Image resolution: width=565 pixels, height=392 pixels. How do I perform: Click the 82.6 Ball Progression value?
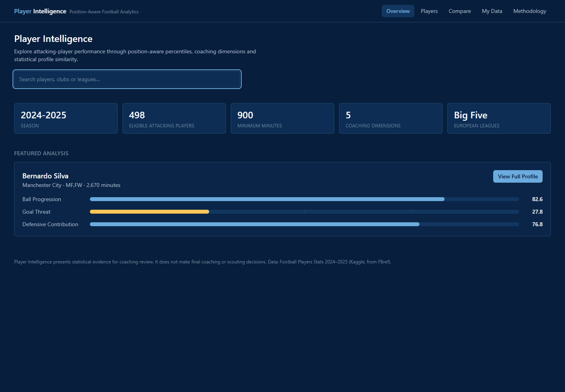[x=537, y=199]
